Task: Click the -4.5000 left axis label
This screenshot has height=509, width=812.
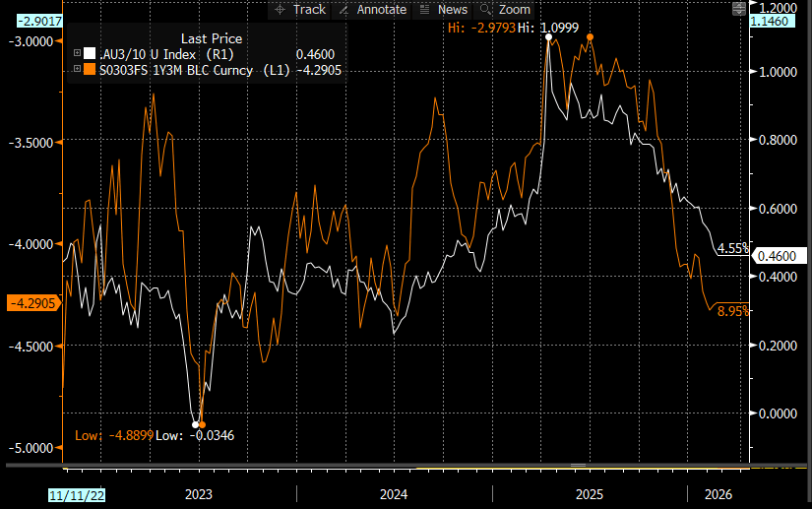Action: coord(31,347)
